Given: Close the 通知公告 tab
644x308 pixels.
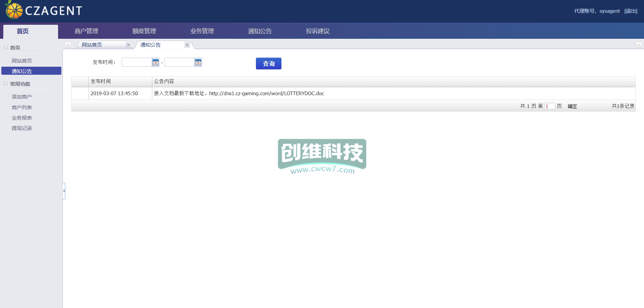Looking at the screenshot, I should pyautogui.click(x=187, y=45).
